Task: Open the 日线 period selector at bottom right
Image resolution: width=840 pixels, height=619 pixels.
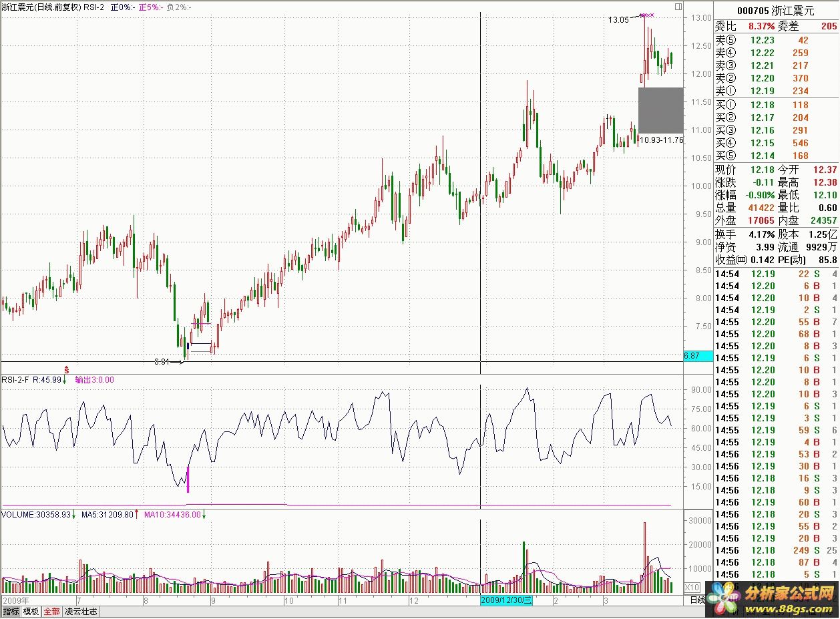Action: (x=697, y=600)
